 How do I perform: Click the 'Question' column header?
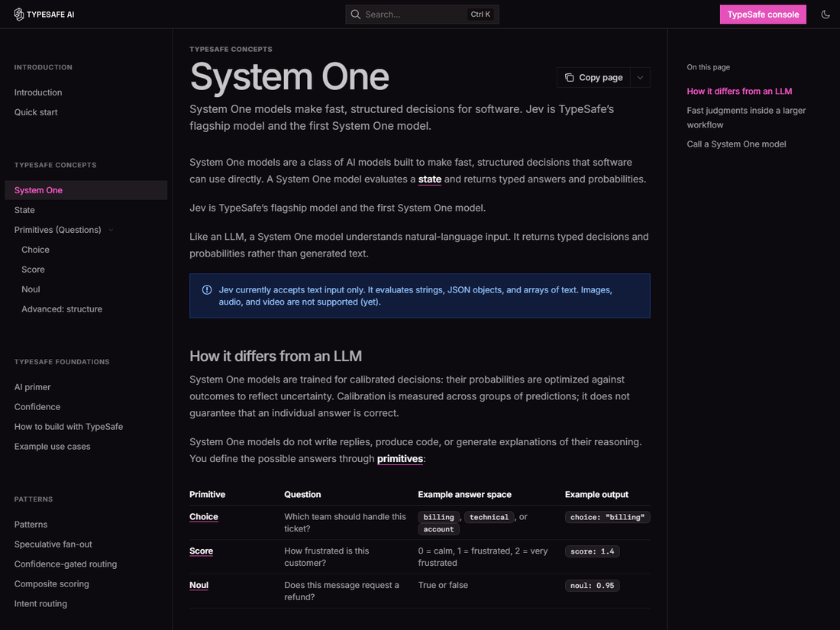click(302, 495)
